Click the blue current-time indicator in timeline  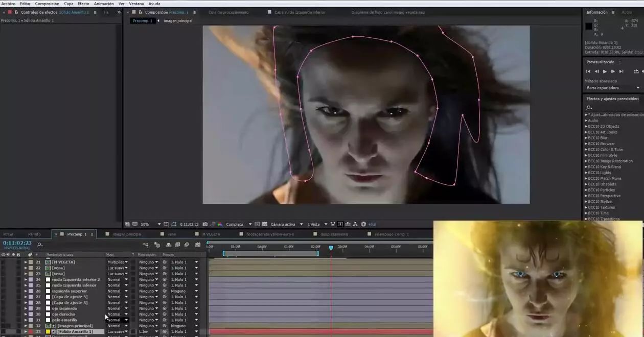click(x=331, y=248)
